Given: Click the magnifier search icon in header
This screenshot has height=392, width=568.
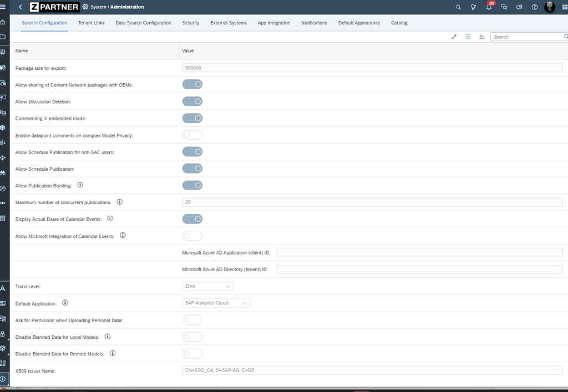Looking at the screenshot, I should tap(458, 7).
